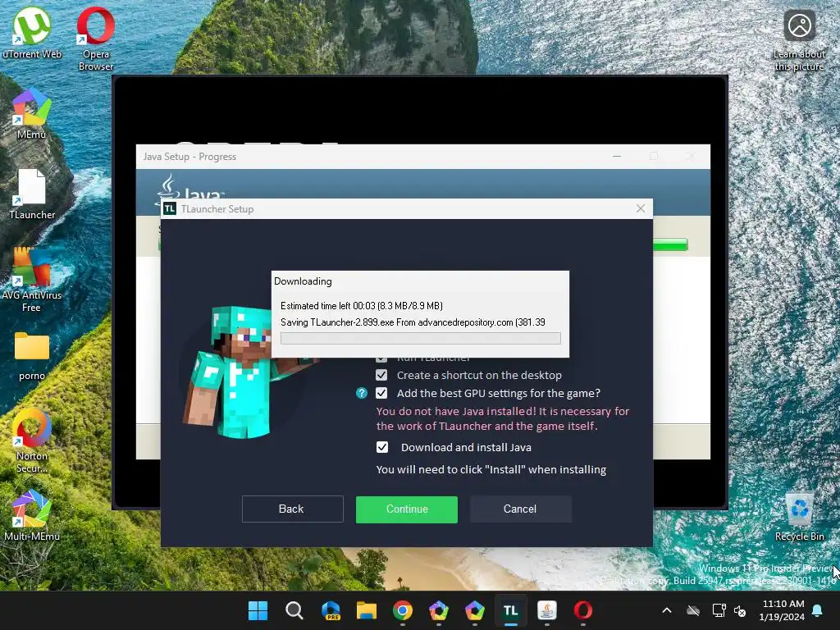Open the Windows Start menu
Viewport: 840px width, 630px height.
(x=258, y=610)
